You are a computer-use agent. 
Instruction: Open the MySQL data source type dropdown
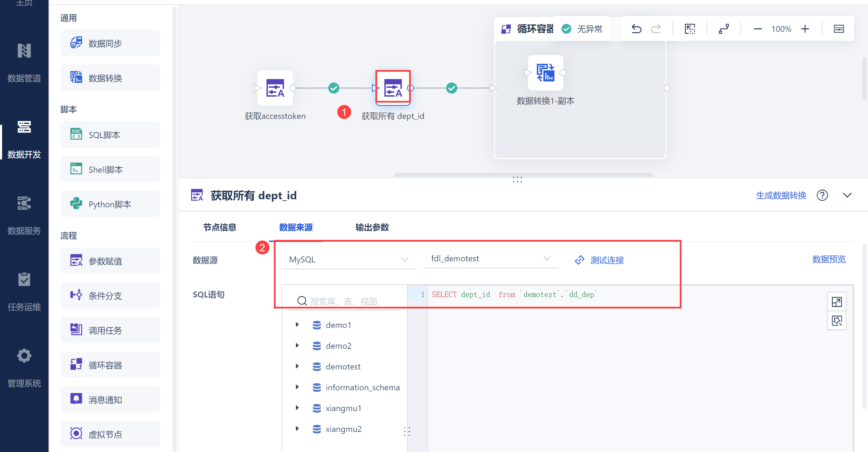point(348,259)
